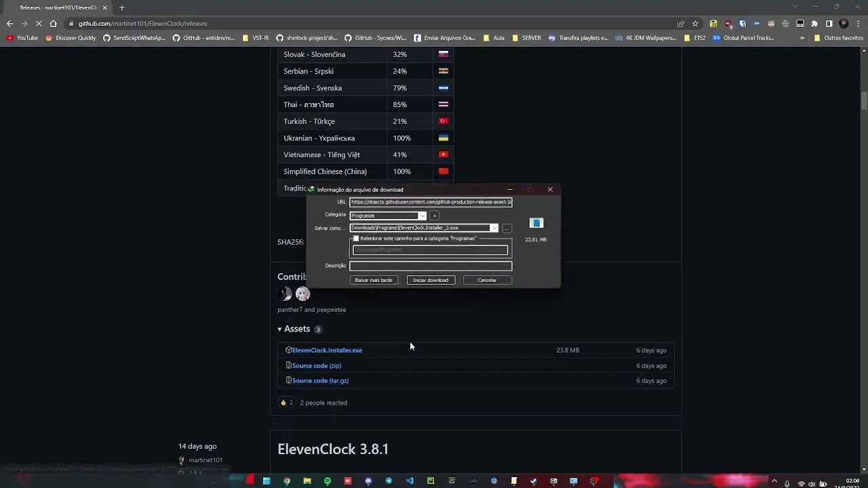Open Telegram from taskbar
Screen dimensions: 868x488
(x=389, y=481)
